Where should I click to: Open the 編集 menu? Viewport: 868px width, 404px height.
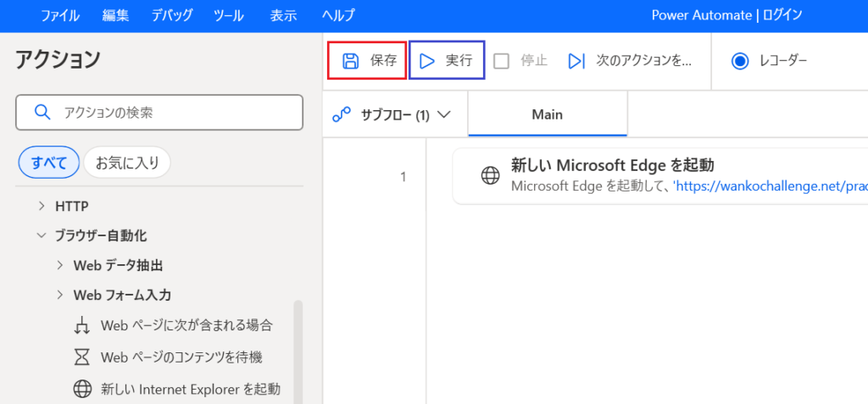click(x=115, y=15)
